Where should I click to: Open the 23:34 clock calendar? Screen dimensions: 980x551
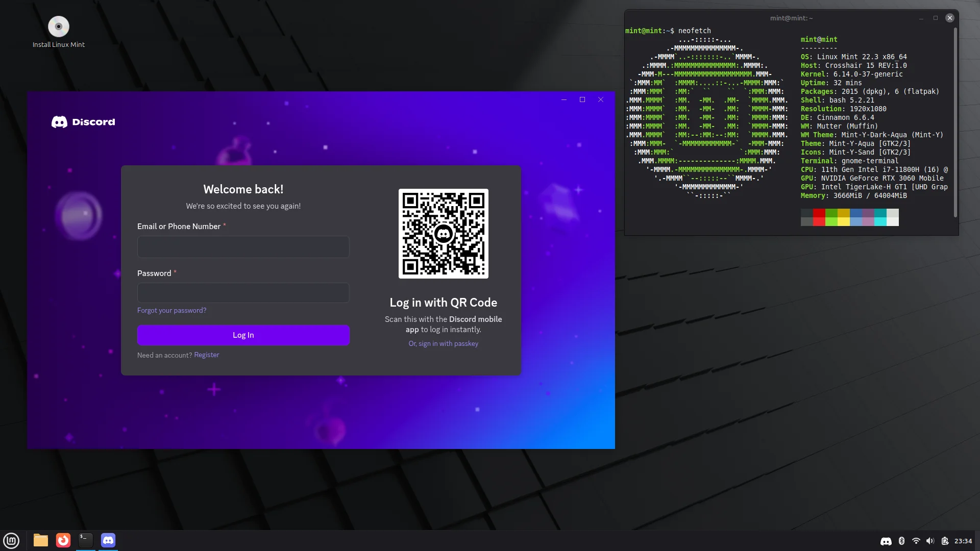coord(963,541)
